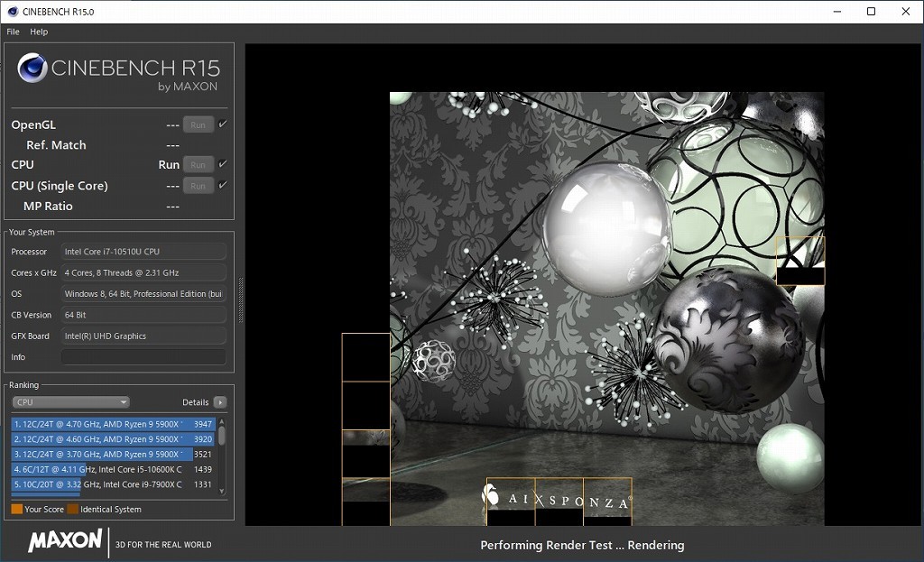The height and width of the screenshot is (562, 924).
Task: Uncheck the OpenGL test checkbox
Action: click(223, 124)
